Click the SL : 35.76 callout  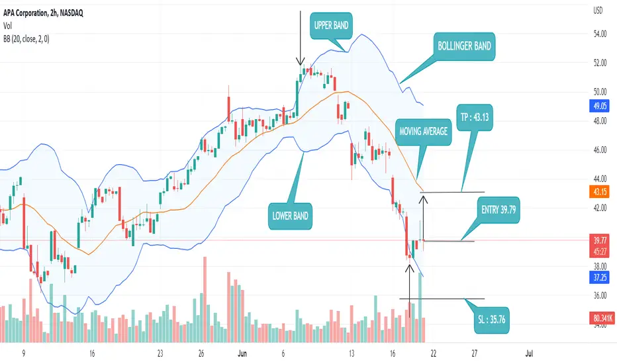pos(491,320)
